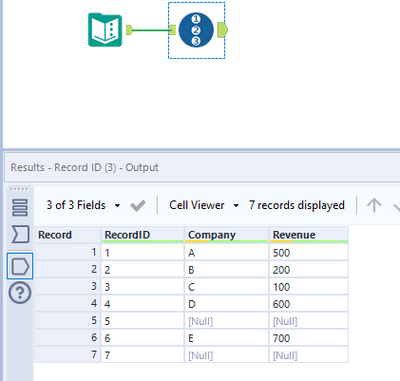Apply field selection with checkmark icon
The image size is (400, 381).
[138, 205]
